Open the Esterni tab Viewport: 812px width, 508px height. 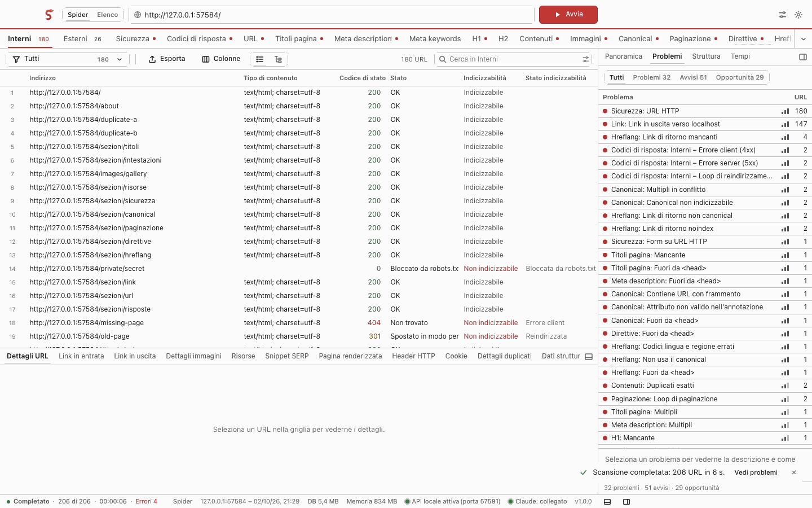(82, 39)
